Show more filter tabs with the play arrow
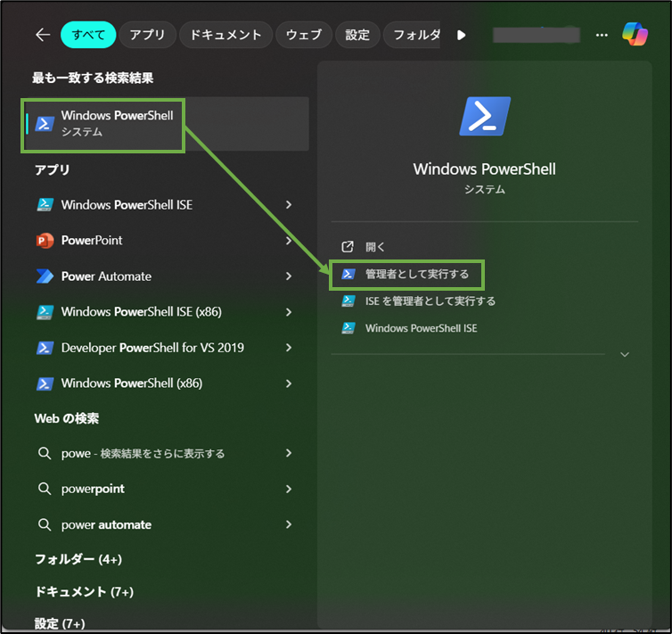The image size is (672, 634). [x=461, y=35]
